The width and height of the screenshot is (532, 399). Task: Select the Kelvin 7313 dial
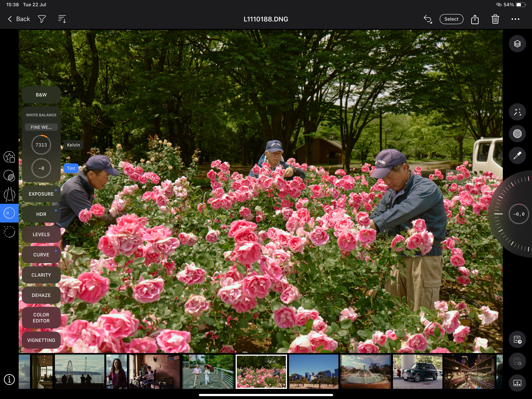coord(41,145)
